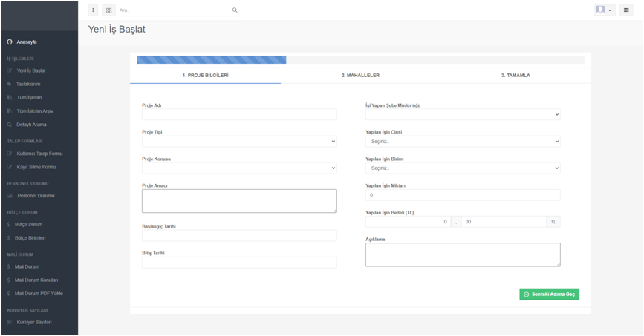Expand İşi Yapan Şube Müdürlüğü dropdown
This screenshot has width=644, height=336.
(x=462, y=115)
